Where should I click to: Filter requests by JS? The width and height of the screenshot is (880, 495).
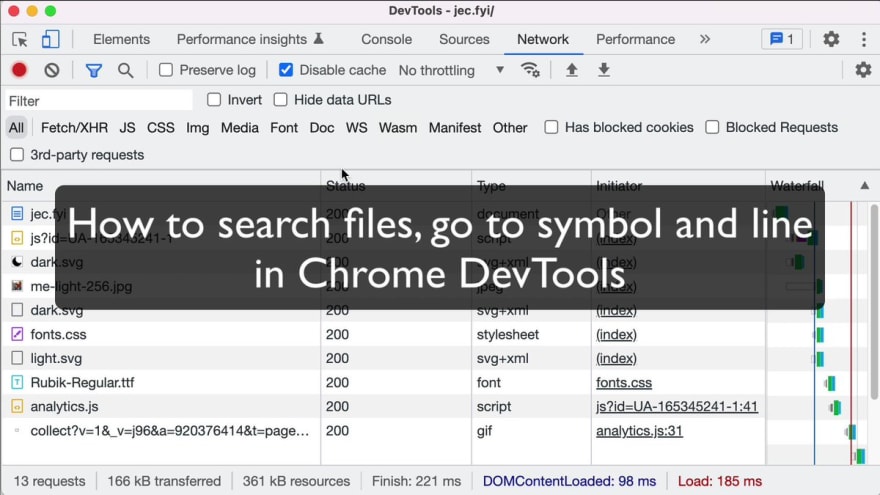pyautogui.click(x=127, y=128)
